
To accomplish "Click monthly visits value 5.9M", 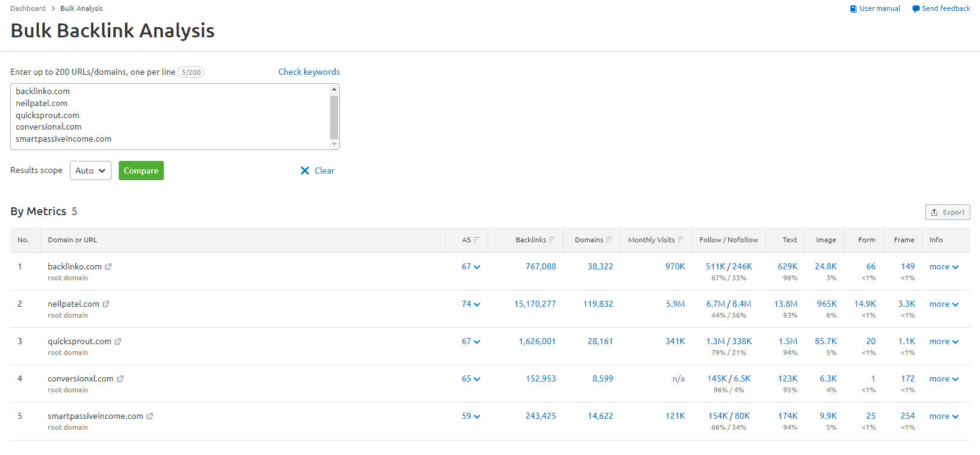I will (676, 304).
